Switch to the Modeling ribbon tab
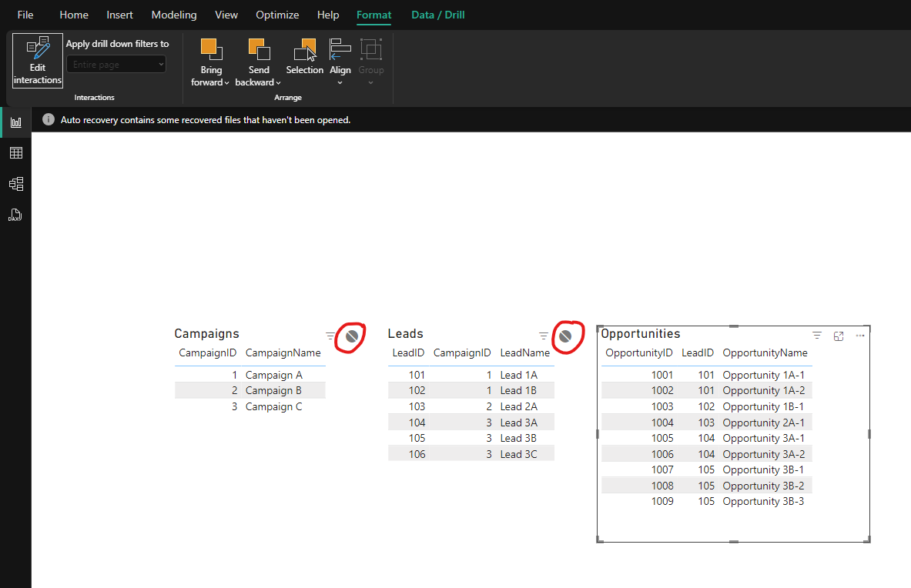The width and height of the screenshot is (911, 588). tap(174, 15)
